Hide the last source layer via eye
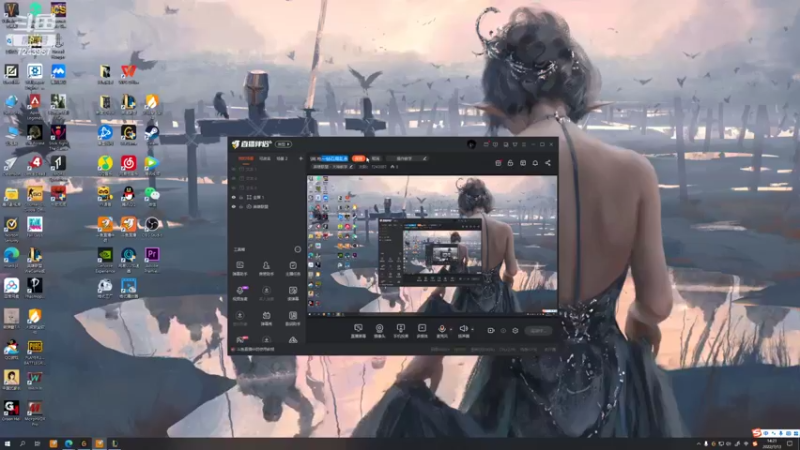The image size is (800, 450). 234,207
